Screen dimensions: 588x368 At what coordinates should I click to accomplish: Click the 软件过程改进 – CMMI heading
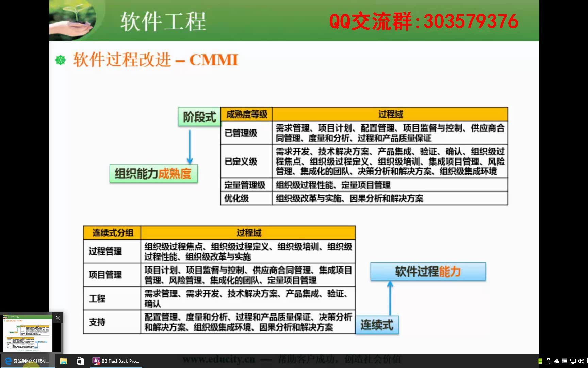pyautogui.click(x=156, y=60)
